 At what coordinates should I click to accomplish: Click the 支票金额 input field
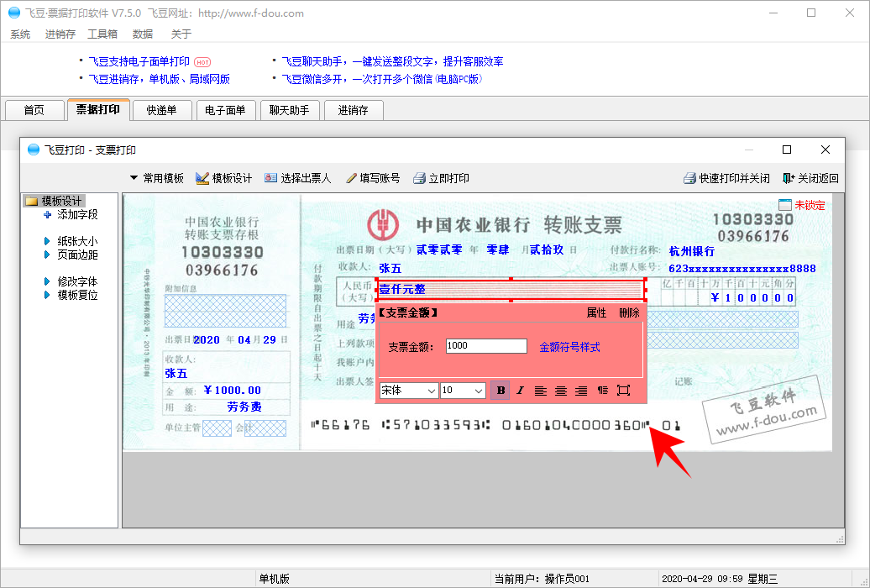coord(486,346)
